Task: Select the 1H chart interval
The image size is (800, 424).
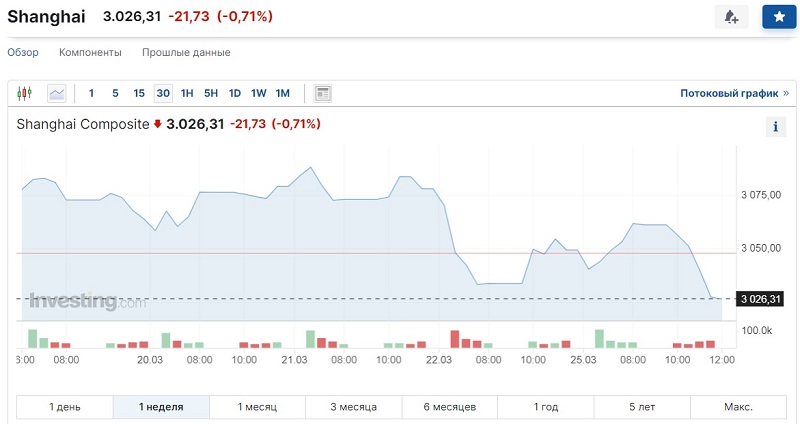Action: click(x=187, y=93)
